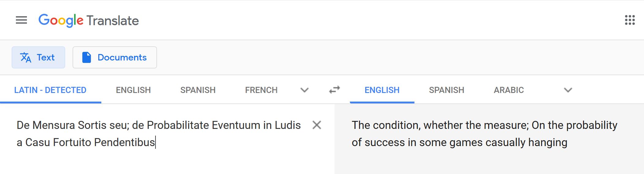The height and width of the screenshot is (174, 644).
Task: Choose Spanish as source language
Action: pyautogui.click(x=198, y=90)
